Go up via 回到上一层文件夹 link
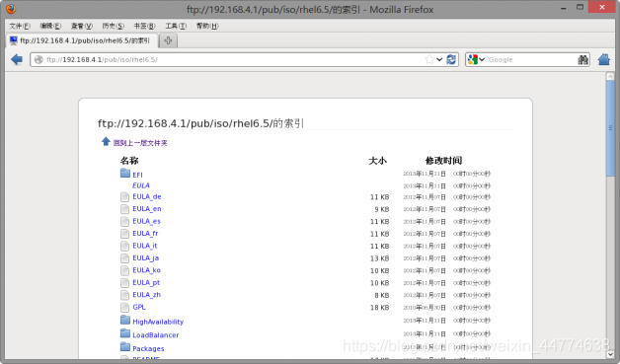The width and height of the screenshot is (620, 364). coord(140,143)
